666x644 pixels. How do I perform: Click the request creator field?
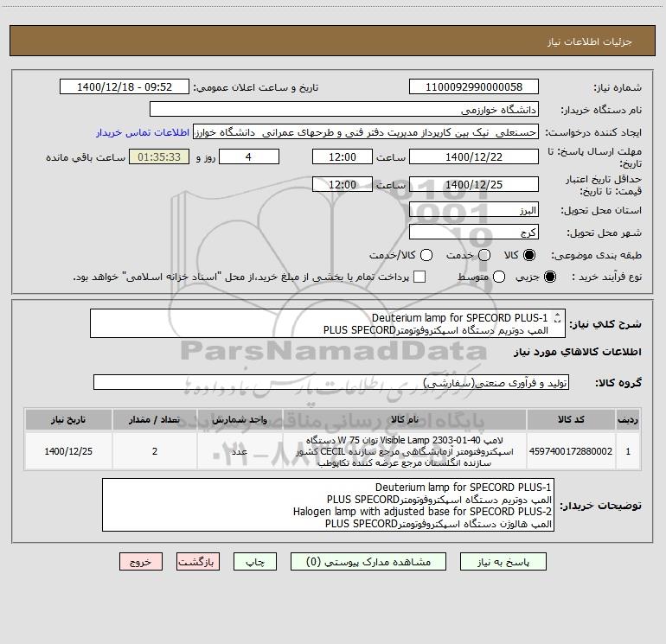tap(366, 132)
